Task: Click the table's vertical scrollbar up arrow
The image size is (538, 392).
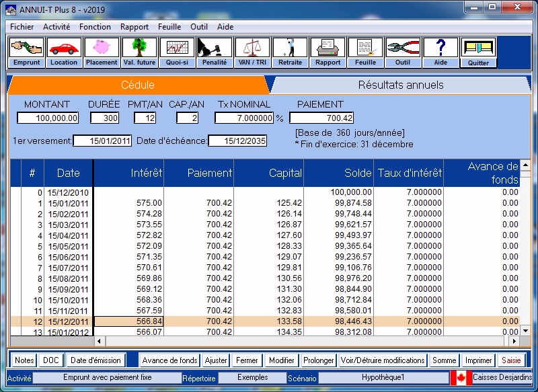Action: pos(525,165)
